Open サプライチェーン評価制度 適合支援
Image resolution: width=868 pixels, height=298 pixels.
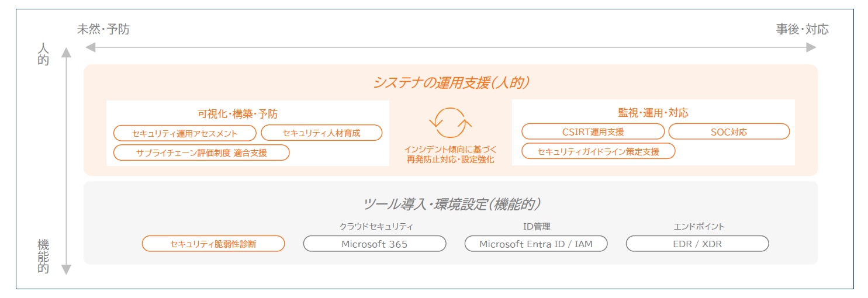pos(201,153)
